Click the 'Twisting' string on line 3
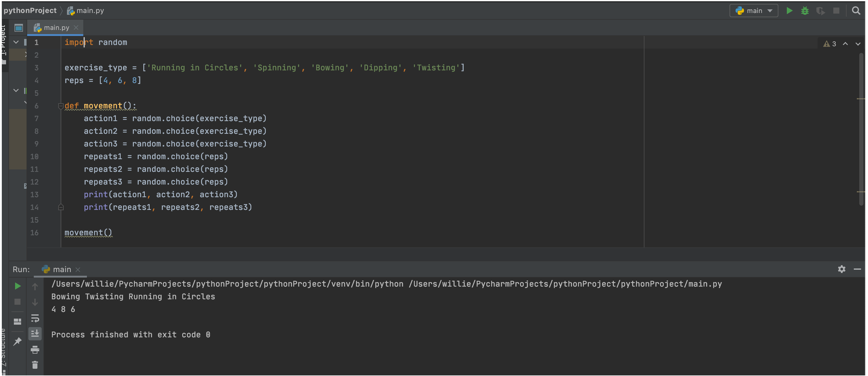This screenshot has width=868, height=376. click(x=436, y=68)
